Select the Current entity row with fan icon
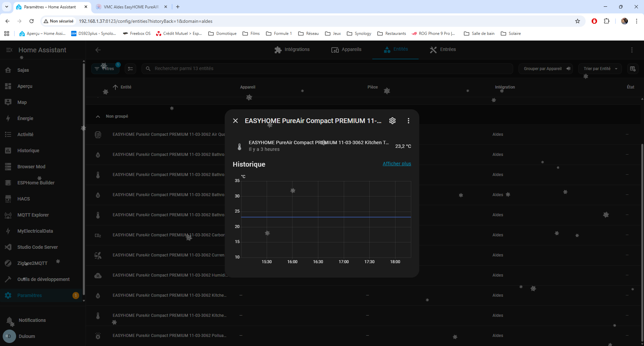The width and height of the screenshot is (644, 346). point(155,255)
